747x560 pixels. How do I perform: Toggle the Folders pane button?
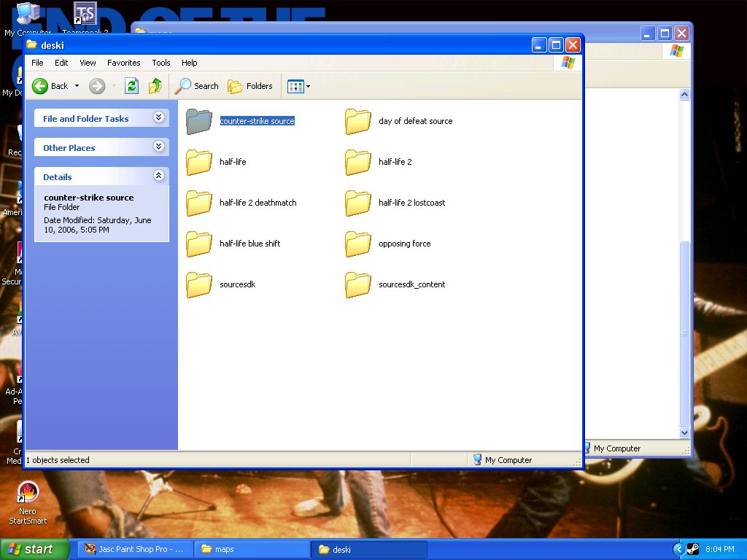tap(250, 86)
